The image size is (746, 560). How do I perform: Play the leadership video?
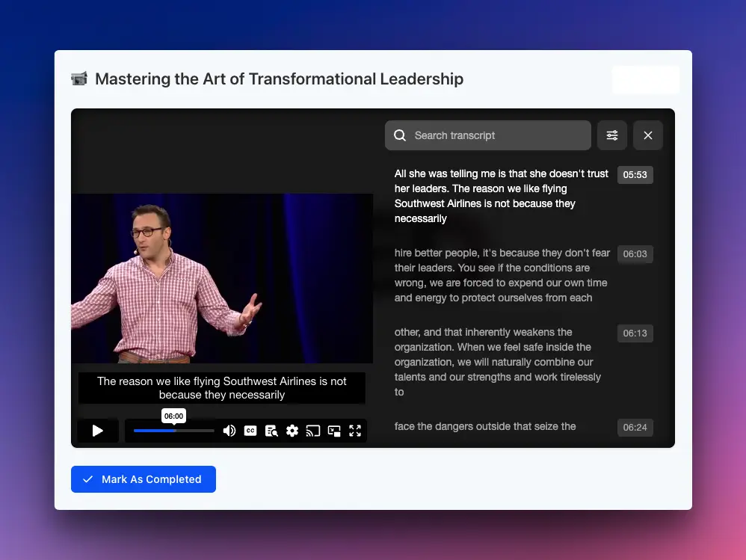tap(98, 431)
